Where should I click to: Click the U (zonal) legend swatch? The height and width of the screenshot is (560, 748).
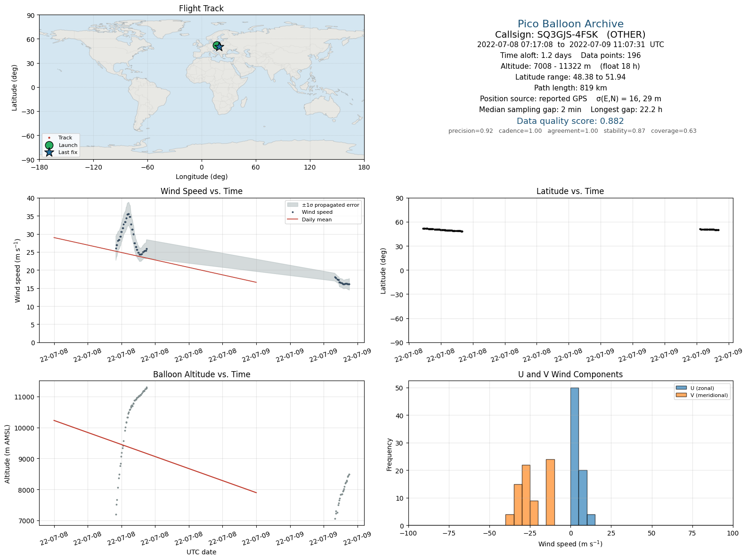[x=680, y=388]
